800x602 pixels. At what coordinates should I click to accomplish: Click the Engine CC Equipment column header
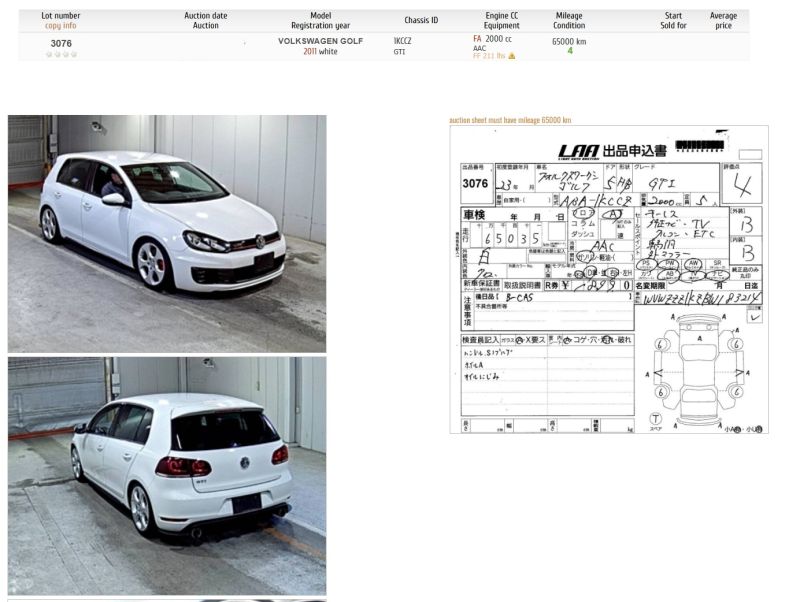tap(502, 20)
